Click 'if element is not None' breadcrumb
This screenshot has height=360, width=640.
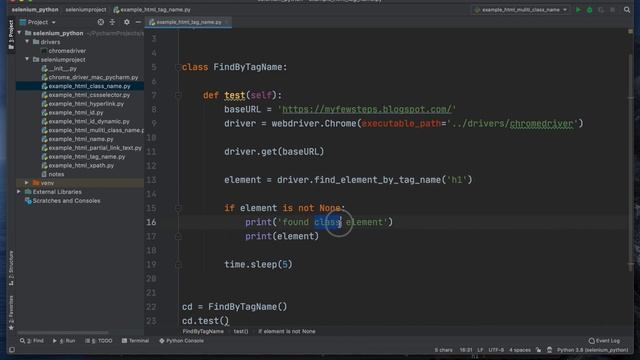coord(287,331)
